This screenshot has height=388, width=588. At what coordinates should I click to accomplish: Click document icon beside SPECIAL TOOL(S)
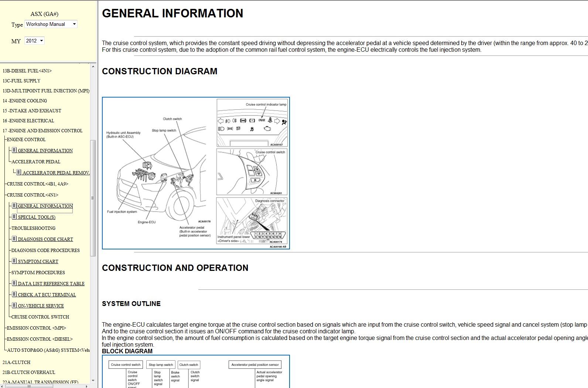click(14, 217)
